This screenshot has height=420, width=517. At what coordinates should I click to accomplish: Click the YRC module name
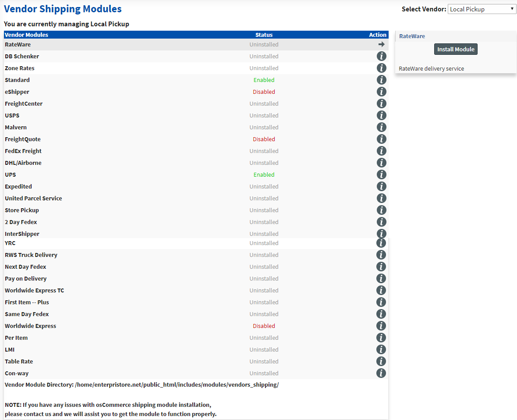pos(10,243)
